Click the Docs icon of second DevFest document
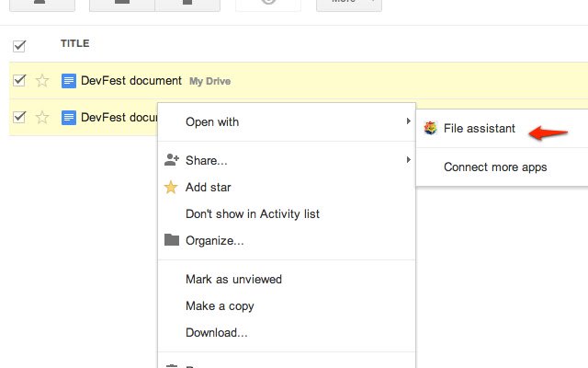 pyautogui.click(x=69, y=118)
